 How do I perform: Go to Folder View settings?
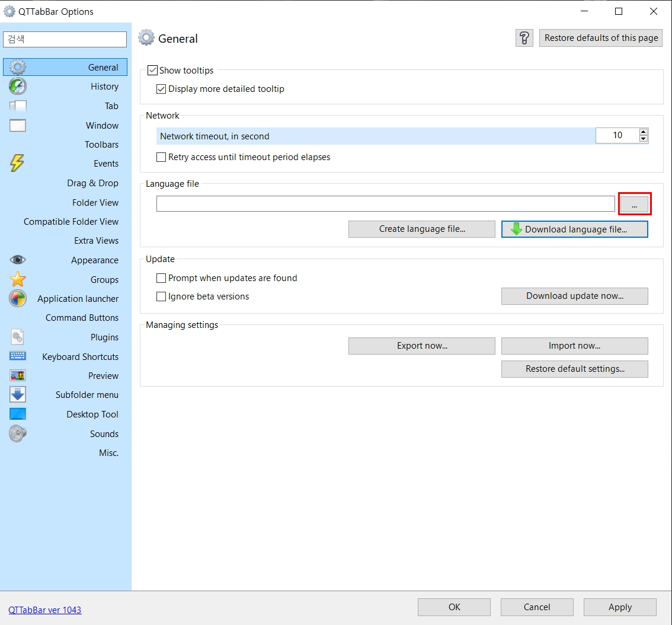tap(95, 202)
